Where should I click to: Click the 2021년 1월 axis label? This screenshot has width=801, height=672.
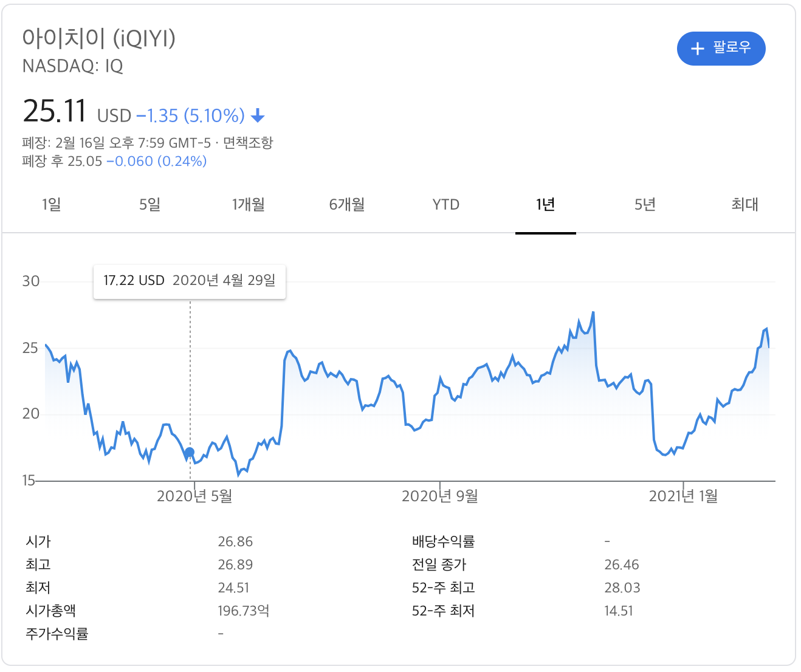tap(684, 496)
